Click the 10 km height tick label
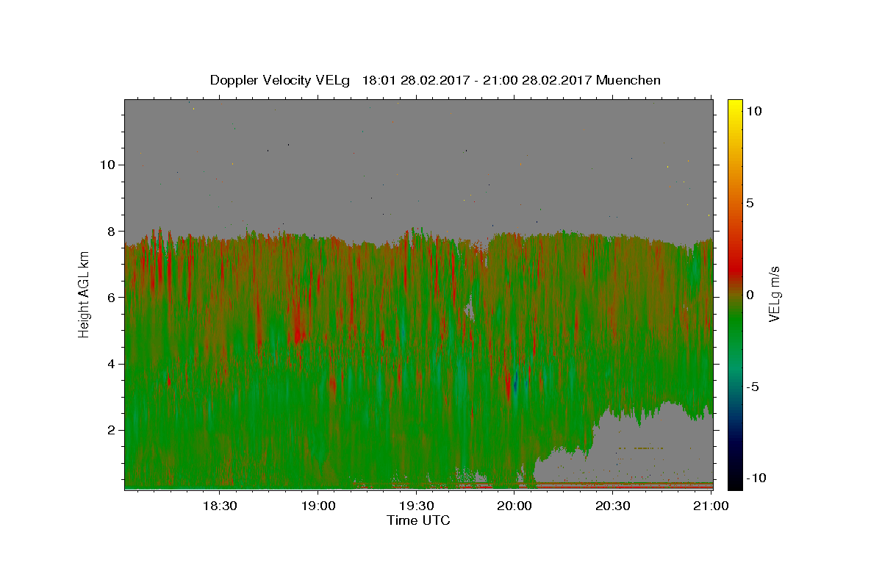 coord(107,164)
